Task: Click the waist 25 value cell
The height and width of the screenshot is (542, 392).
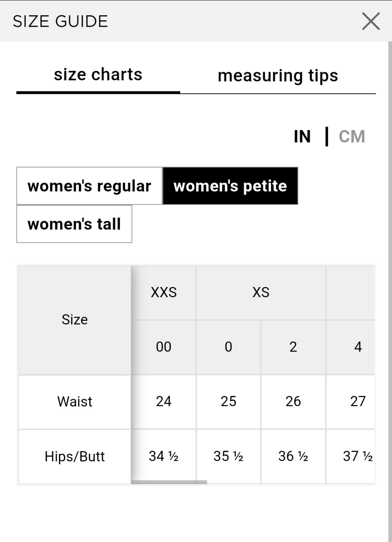Action: pos(228,402)
